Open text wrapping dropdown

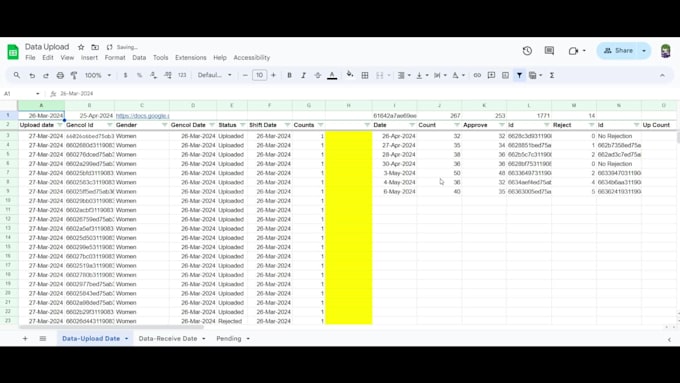(x=440, y=75)
